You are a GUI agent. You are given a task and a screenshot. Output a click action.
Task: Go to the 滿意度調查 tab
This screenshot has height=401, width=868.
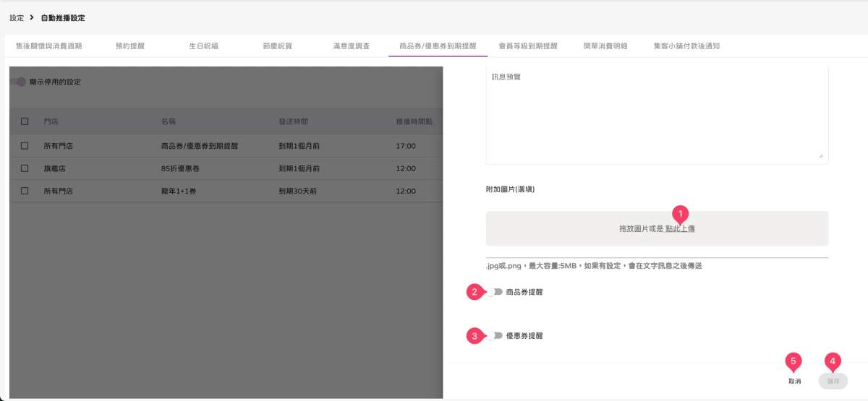click(x=352, y=46)
